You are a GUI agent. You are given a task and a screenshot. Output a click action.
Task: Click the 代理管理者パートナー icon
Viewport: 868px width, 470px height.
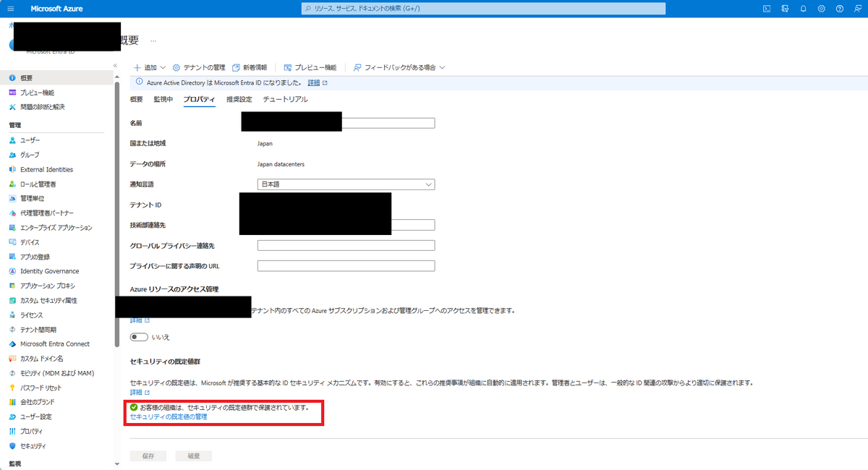click(12, 213)
